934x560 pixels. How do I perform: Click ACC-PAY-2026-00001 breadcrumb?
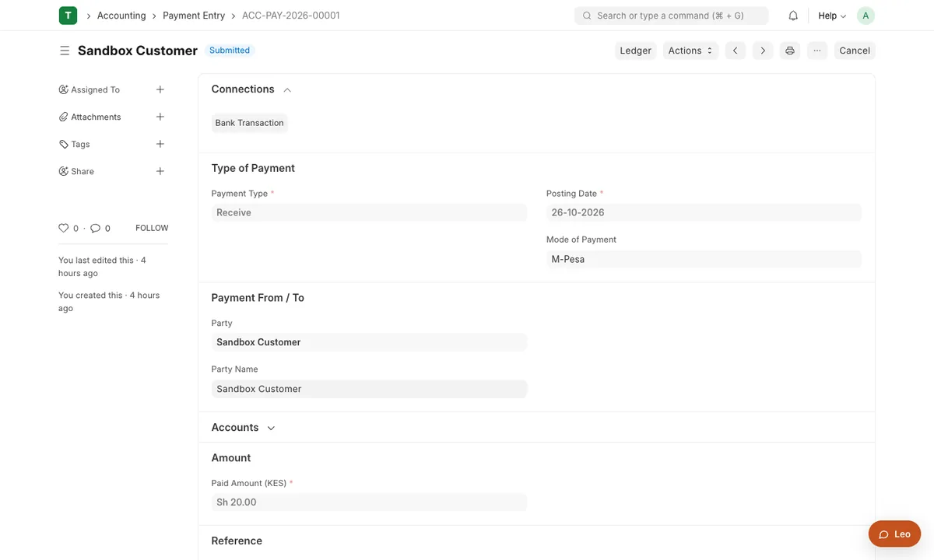coord(291,16)
